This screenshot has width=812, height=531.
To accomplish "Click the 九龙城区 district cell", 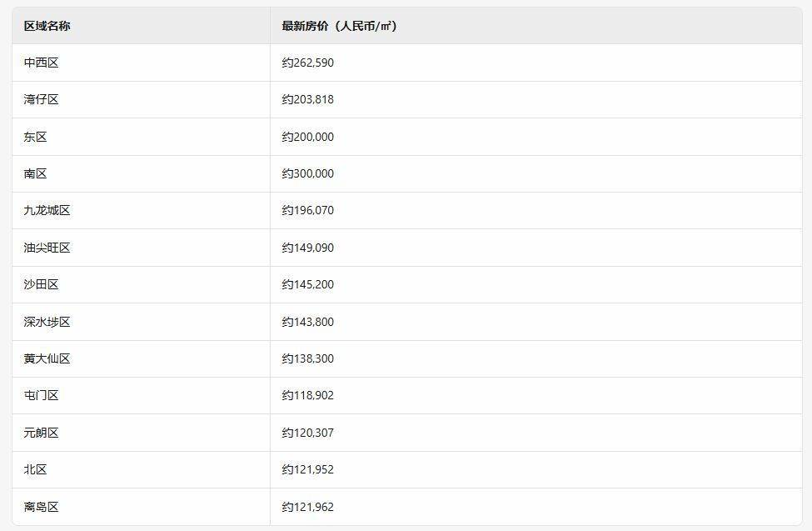I will [47, 210].
